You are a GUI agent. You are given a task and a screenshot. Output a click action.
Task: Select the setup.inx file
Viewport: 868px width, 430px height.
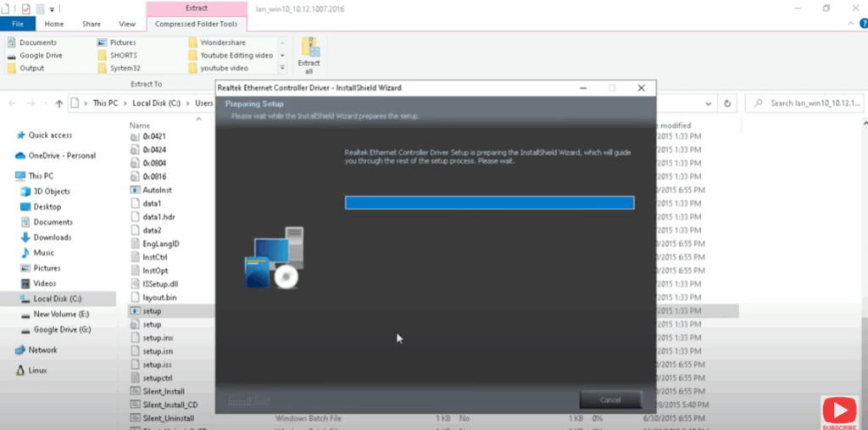(153, 338)
